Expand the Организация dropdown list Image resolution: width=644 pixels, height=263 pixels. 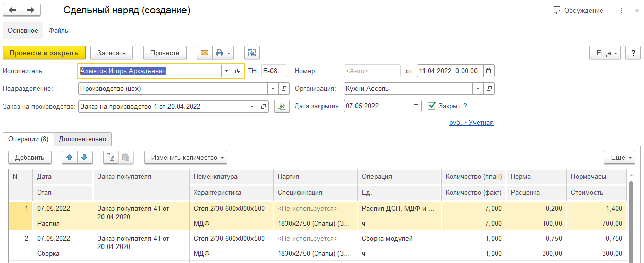click(478, 88)
